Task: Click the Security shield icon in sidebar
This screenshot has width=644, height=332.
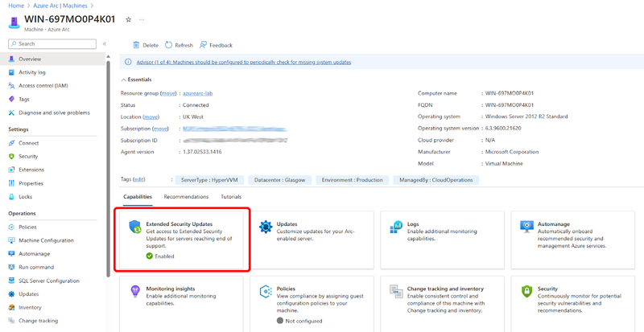Action: click(11, 157)
